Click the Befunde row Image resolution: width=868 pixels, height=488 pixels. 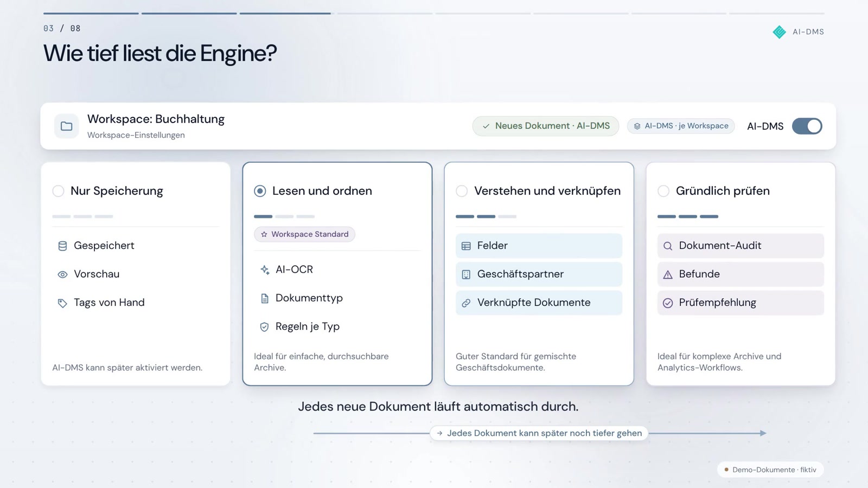[x=741, y=274]
